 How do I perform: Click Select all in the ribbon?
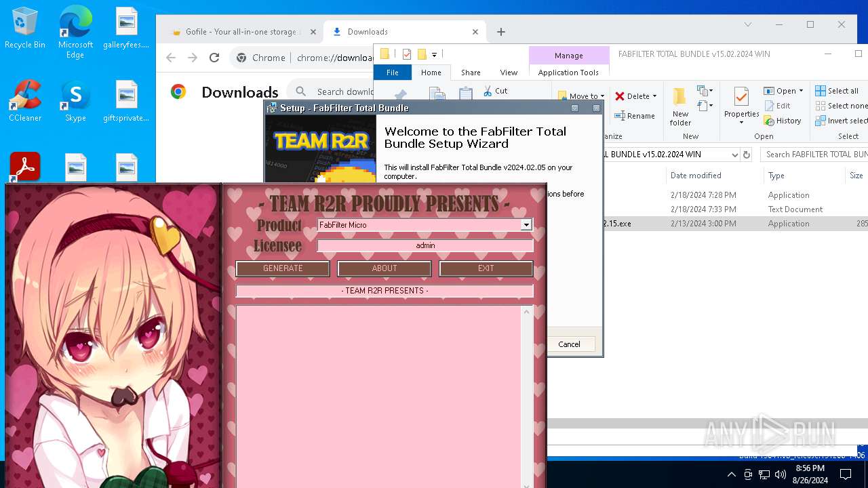pos(837,91)
